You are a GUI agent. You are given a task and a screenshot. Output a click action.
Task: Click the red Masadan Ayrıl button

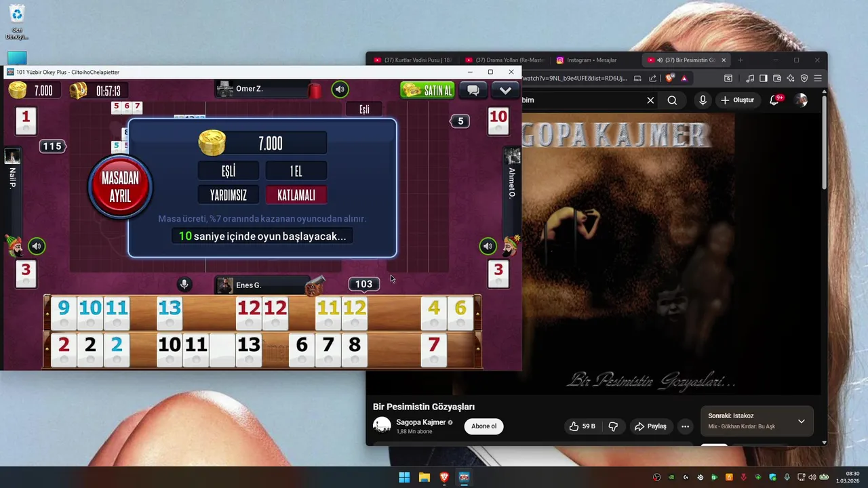coord(120,188)
